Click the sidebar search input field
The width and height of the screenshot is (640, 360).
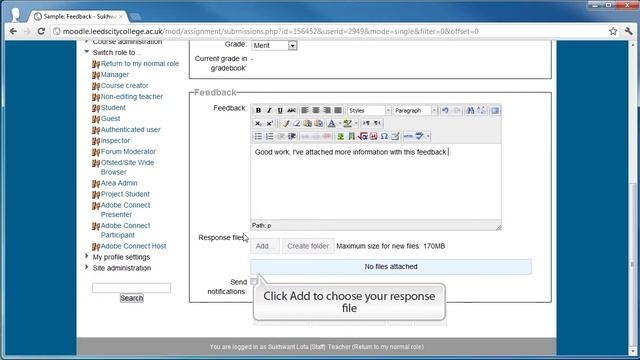click(x=131, y=288)
